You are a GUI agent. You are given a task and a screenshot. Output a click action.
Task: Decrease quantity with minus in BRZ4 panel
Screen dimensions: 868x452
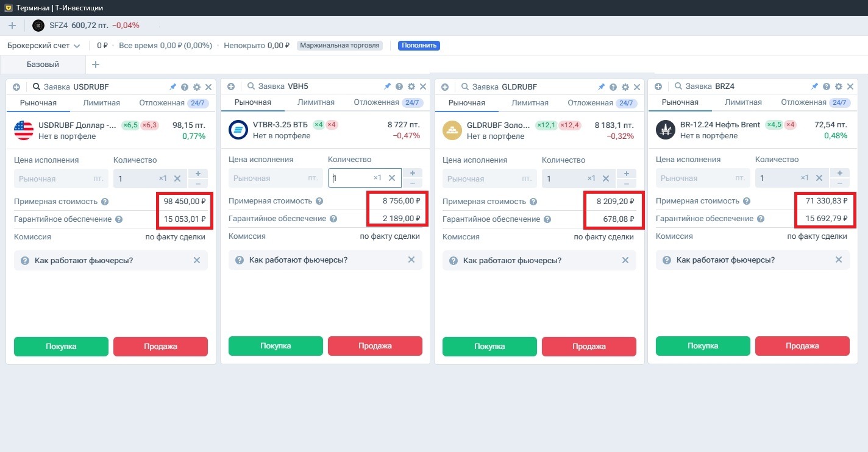[840, 183]
